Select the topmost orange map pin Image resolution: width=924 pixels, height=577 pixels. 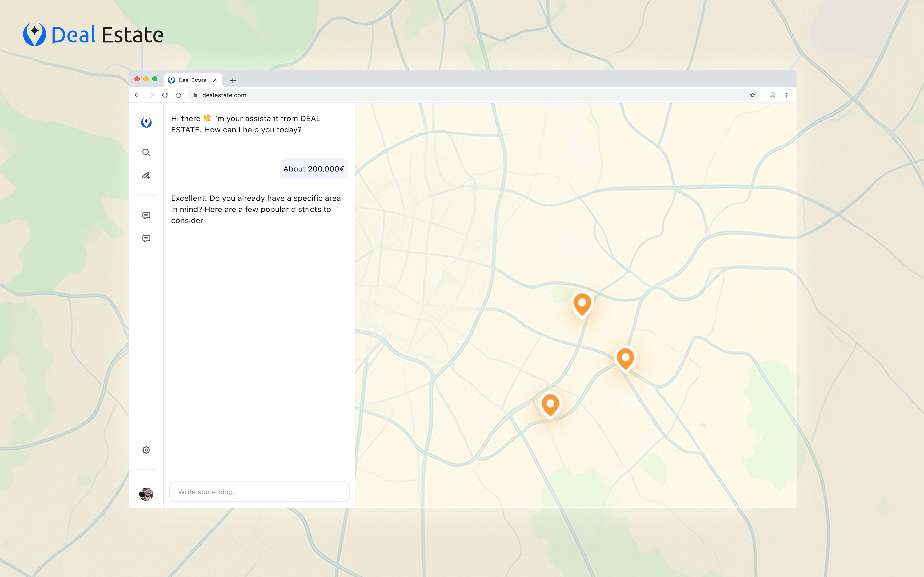point(582,304)
